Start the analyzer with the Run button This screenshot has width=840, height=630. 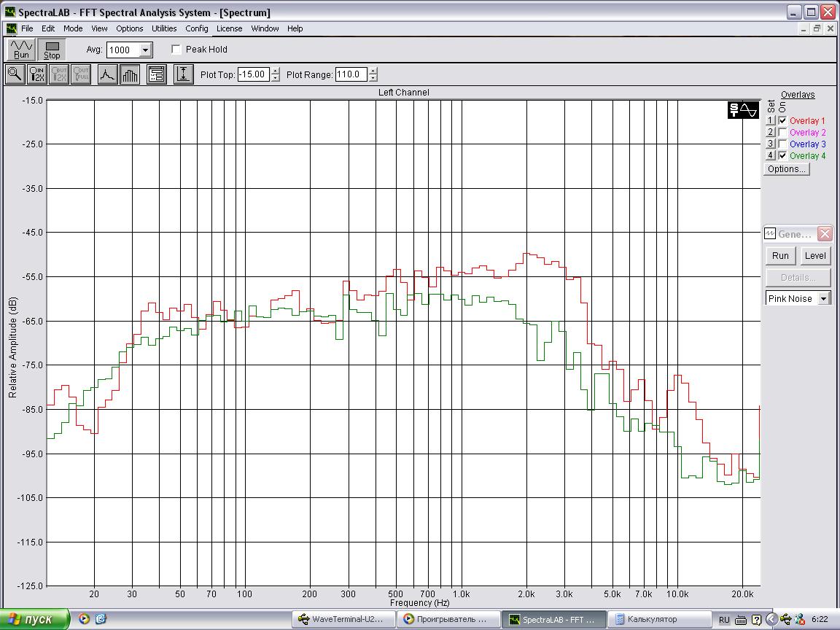coord(21,50)
